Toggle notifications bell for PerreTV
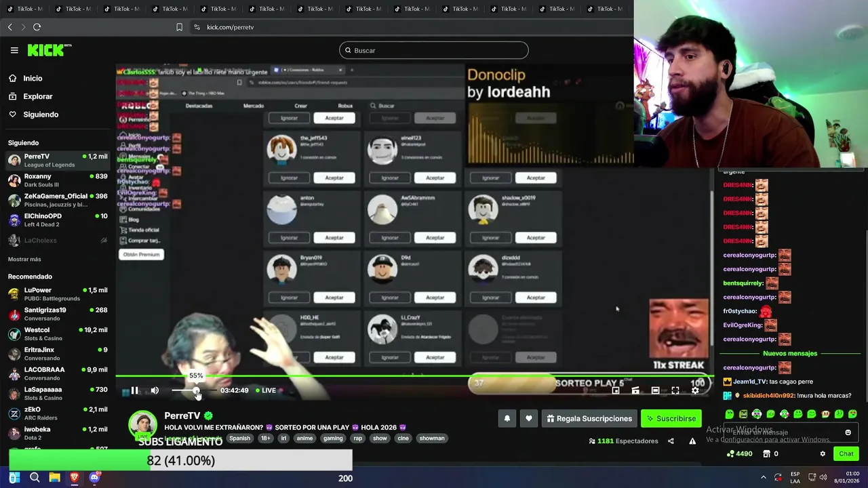The width and height of the screenshot is (868, 488). (507, 419)
